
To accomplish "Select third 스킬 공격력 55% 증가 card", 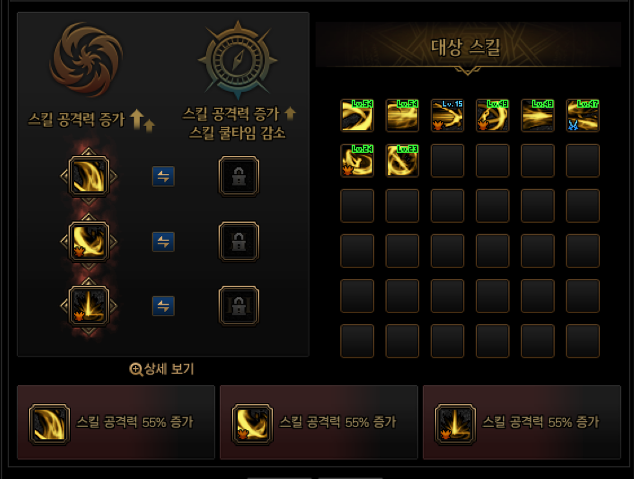I will point(522,422).
